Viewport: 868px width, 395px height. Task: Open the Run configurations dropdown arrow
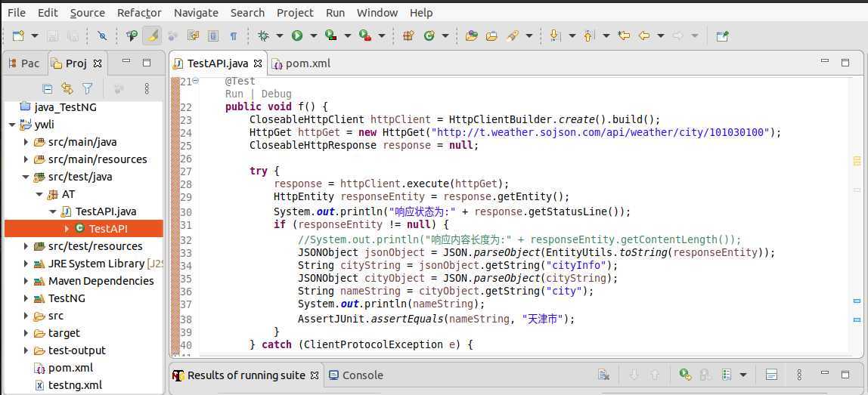point(313,36)
